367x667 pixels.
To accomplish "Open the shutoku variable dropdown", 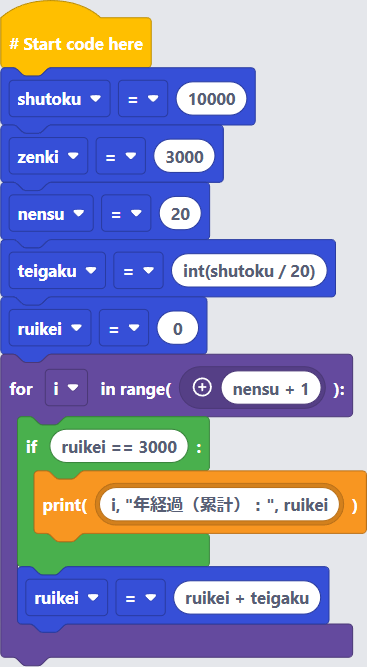I will [x=60, y=99].
